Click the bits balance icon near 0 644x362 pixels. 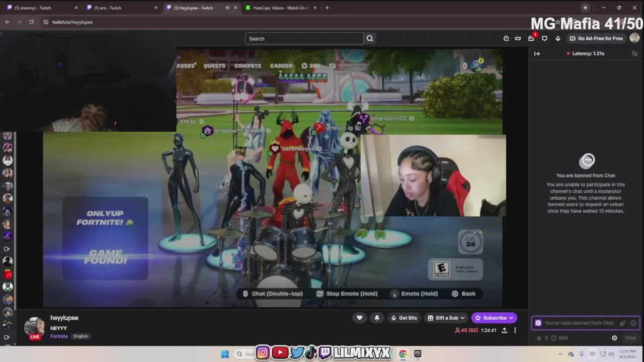[539, 338]
